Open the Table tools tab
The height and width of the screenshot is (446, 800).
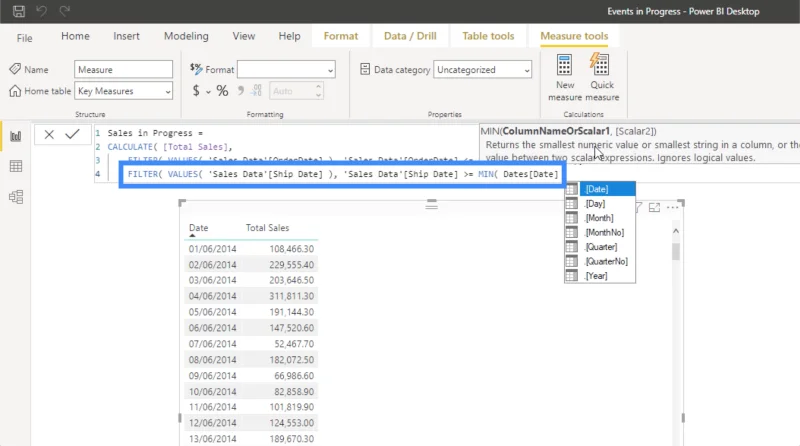pyautogui.click(x=488, y=36)
